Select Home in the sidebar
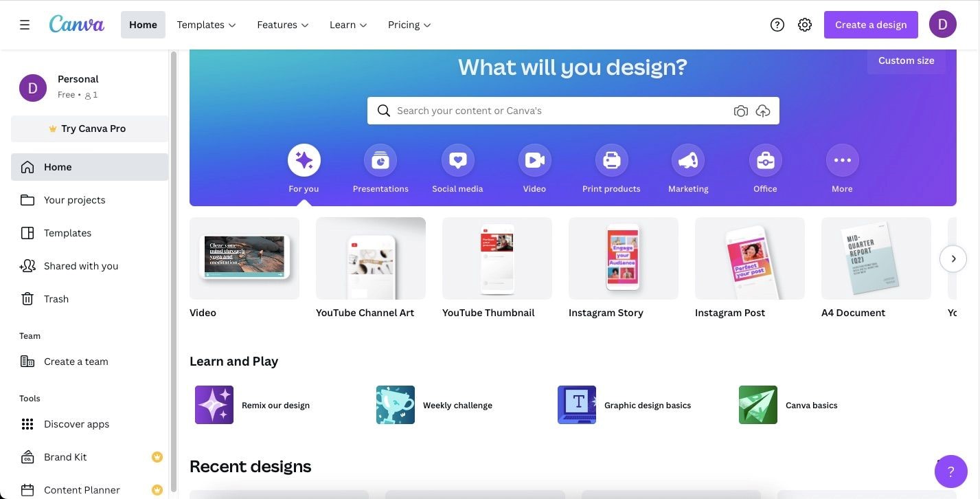Image resolution: width=980 pixels, height=499 pixels. 89,167
